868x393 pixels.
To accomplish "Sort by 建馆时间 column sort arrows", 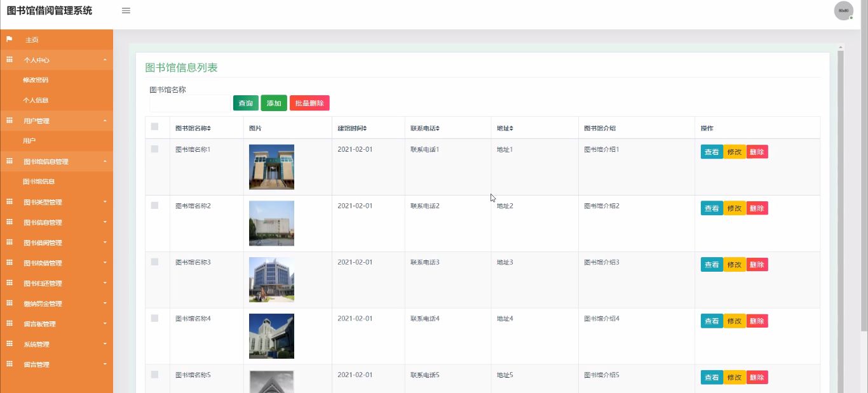I will [365, 128].
